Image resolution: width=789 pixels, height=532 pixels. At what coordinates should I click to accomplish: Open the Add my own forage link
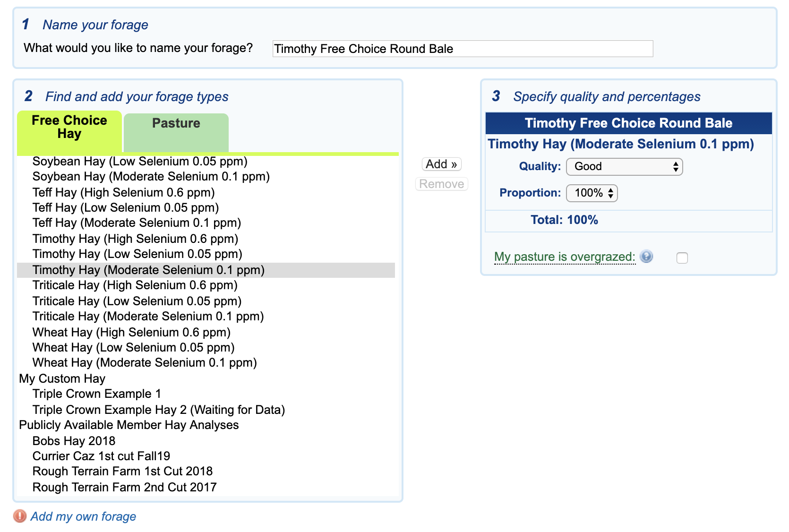coord(83,517)
